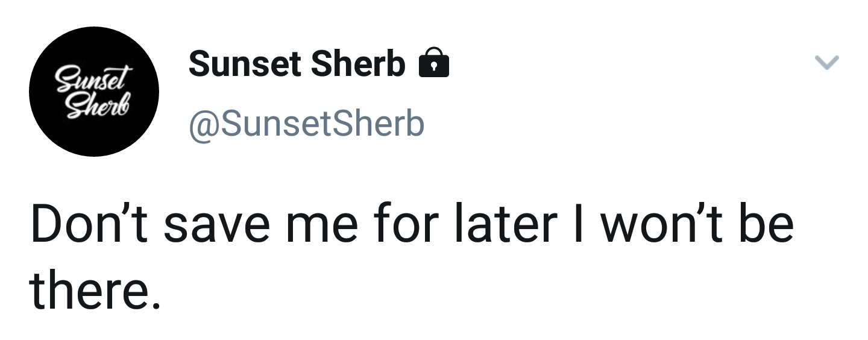Click the word "Sunset" in the display name

click(x=245, y=64)
